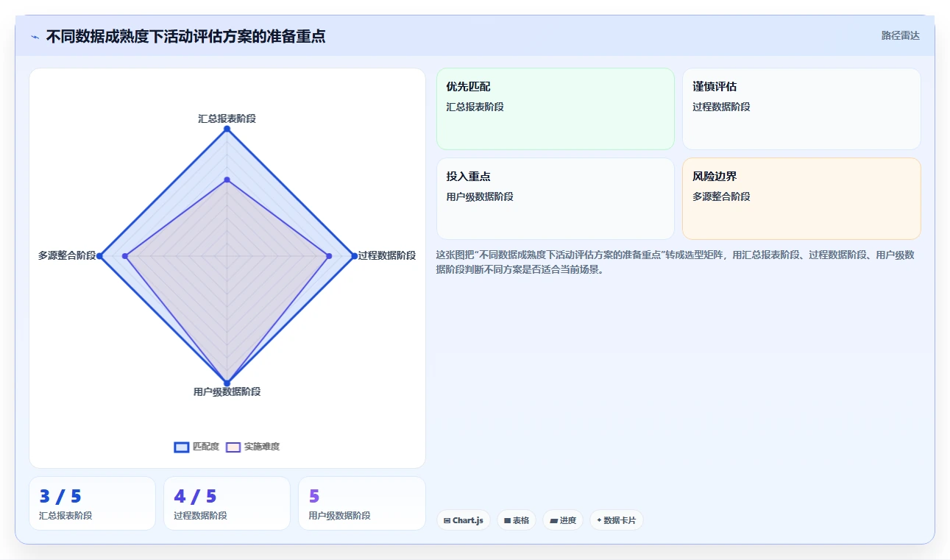Image resolution: width=950 pixels, height=560 pixels.
Task: Click 用户级数据阶段 caption under the 5 stat
Action: [339, 516]
